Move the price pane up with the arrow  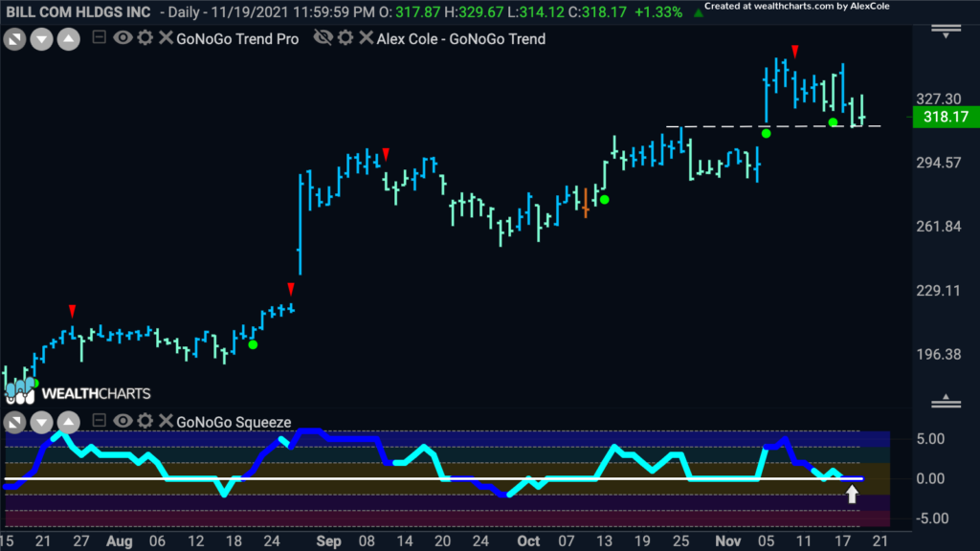tap(69, 39)
